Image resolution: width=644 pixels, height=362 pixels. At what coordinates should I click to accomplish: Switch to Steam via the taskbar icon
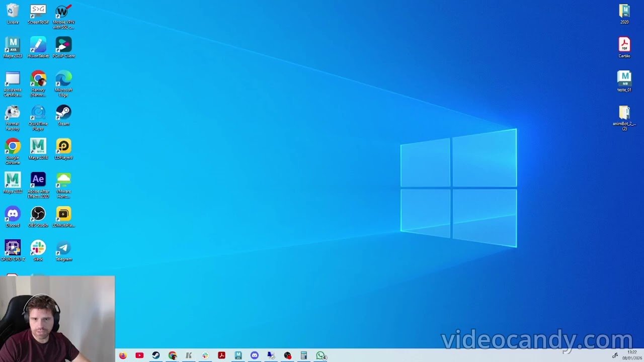tap(156, 355)
